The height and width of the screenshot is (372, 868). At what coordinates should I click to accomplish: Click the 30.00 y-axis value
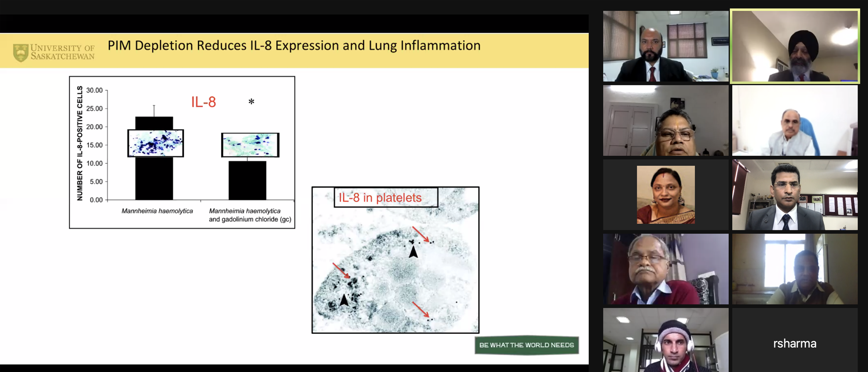click(95, 90)
